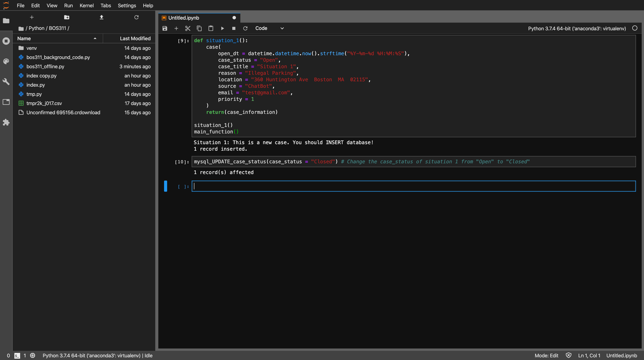Open Running Terminals and Kernels sidebar
This screenshot has width=644, height=360.
(x=6, y=41)
